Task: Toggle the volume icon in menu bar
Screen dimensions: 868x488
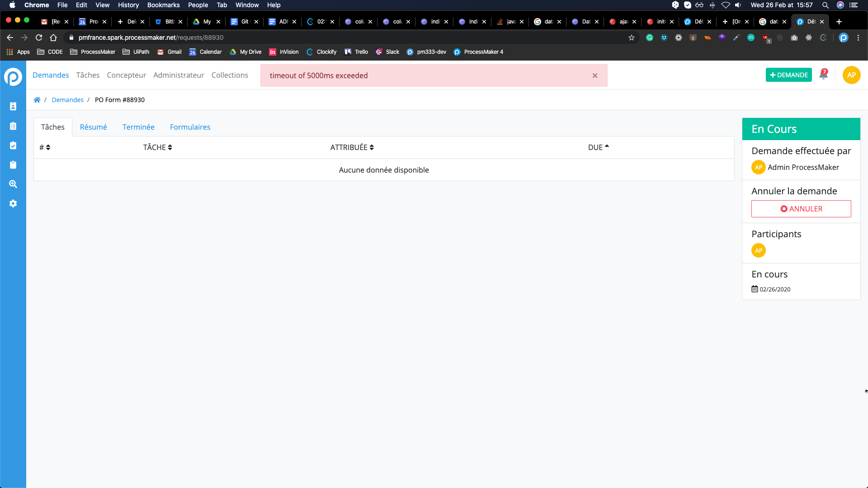Action: [x=738, y=5]
